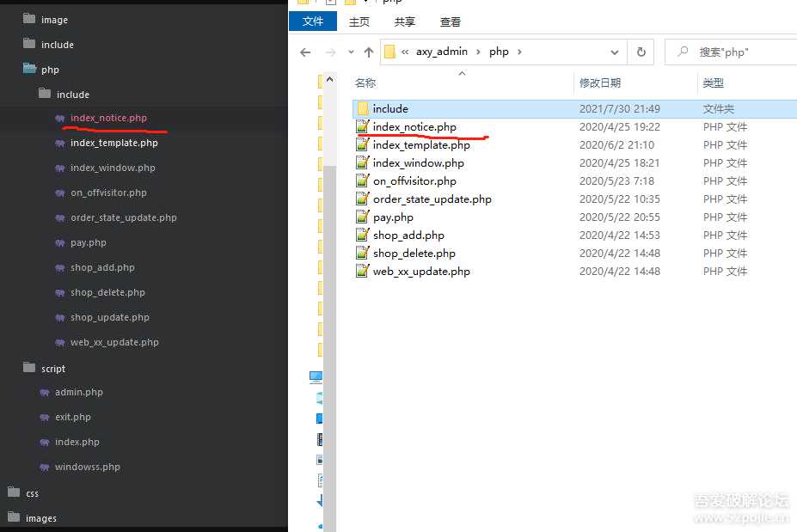
Task: Expand the image folder in sidebar
Action: point(30,20)
